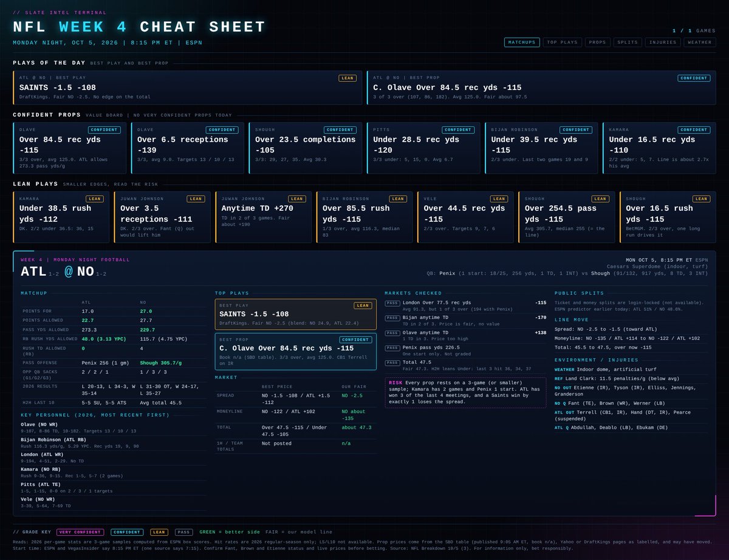
Task: Click the "Bijan anytime TD" market row
Action: pyautogui.click(x=465, y=320)
